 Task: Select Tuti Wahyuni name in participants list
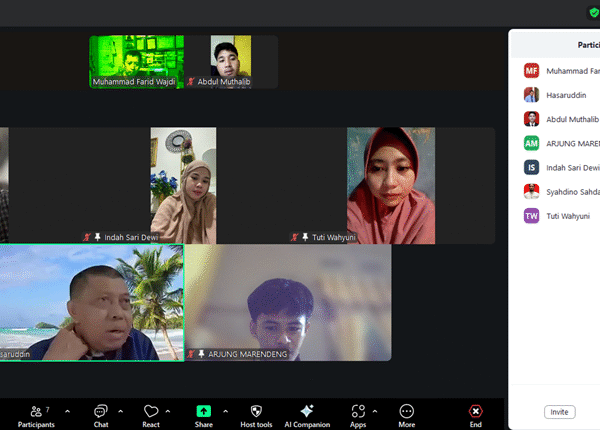pyautogui.click(x=568, y=216)
